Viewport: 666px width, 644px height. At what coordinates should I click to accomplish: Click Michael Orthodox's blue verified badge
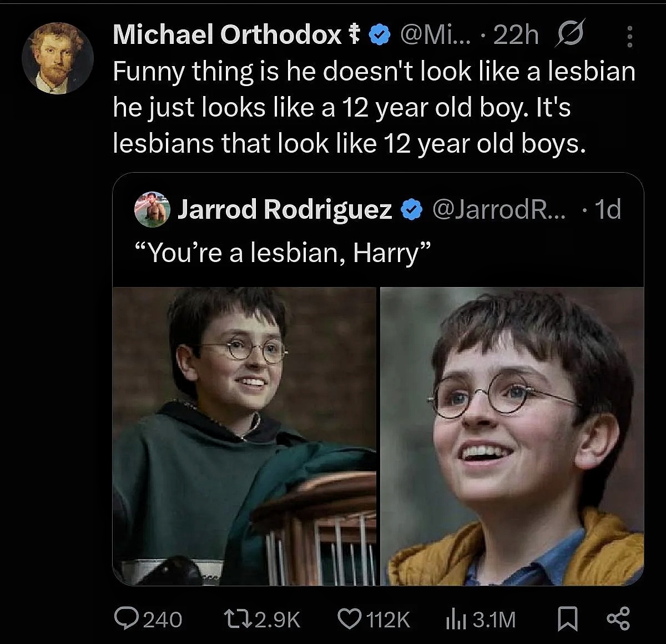[x=379, y=35]
